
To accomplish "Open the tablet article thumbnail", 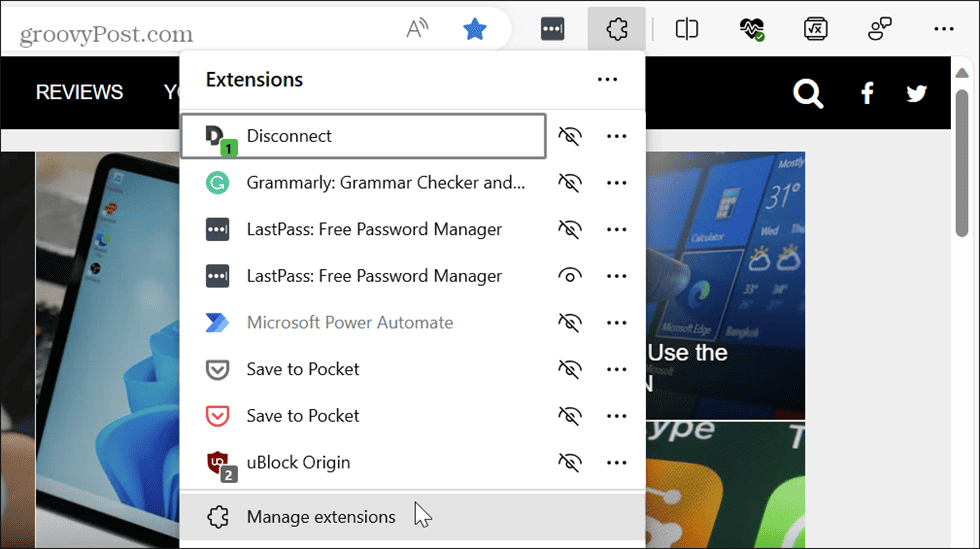I will (108, 350).
